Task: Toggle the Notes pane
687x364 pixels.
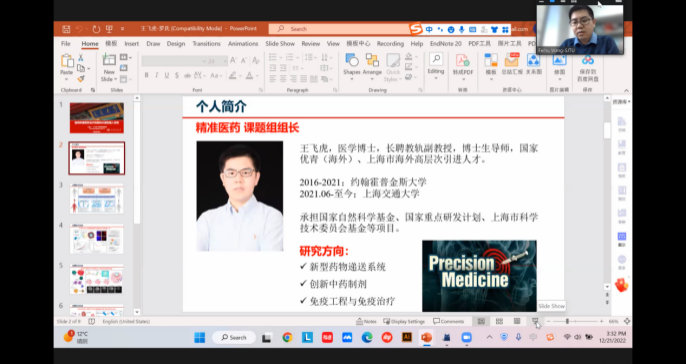Action: pyautogui.click(x=366, y=322)
